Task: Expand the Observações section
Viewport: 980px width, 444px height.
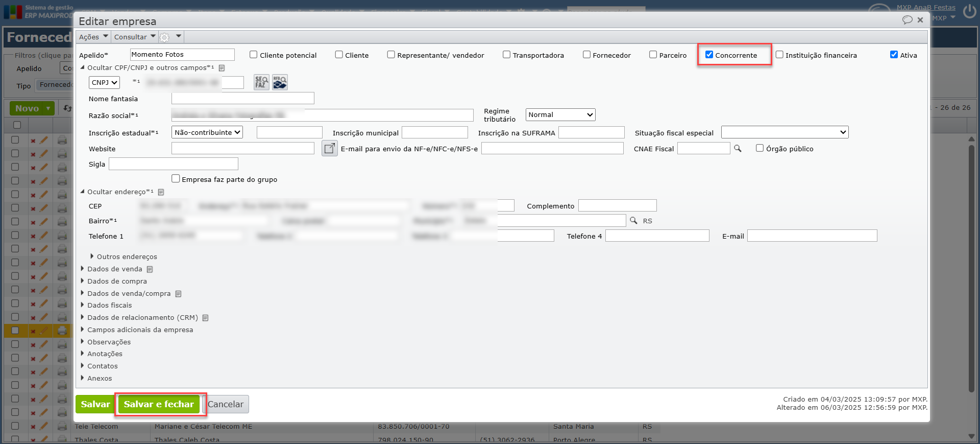Action: (x=82, y=342)
